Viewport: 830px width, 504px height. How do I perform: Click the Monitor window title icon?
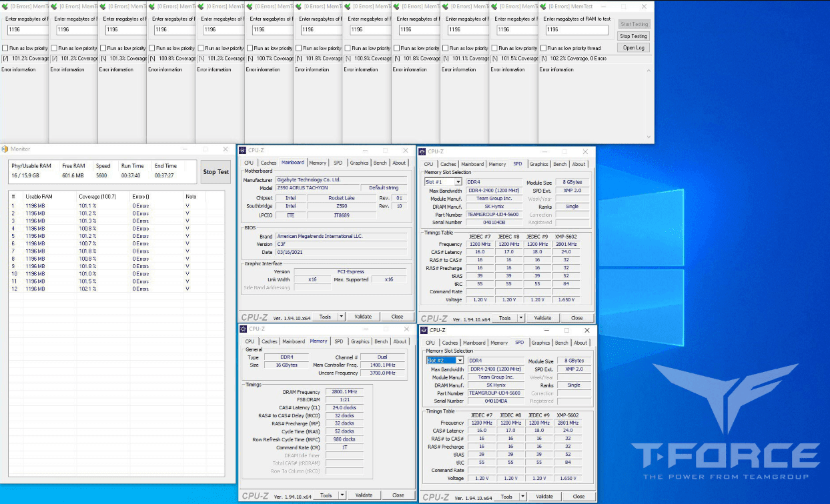pos(5,149)
